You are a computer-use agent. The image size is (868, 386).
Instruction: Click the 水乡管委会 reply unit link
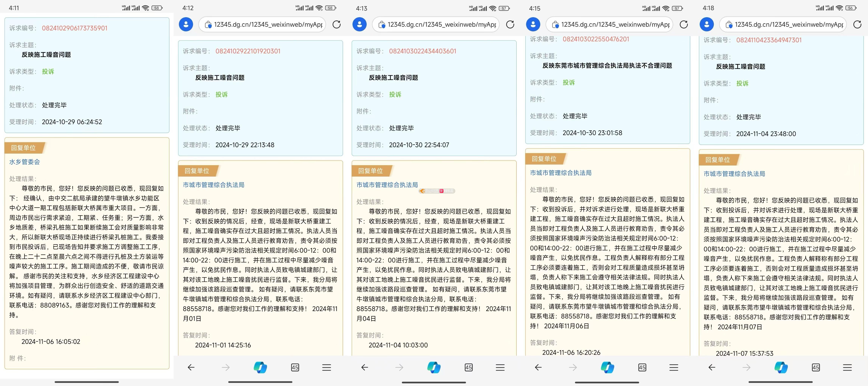coord(25,162)
